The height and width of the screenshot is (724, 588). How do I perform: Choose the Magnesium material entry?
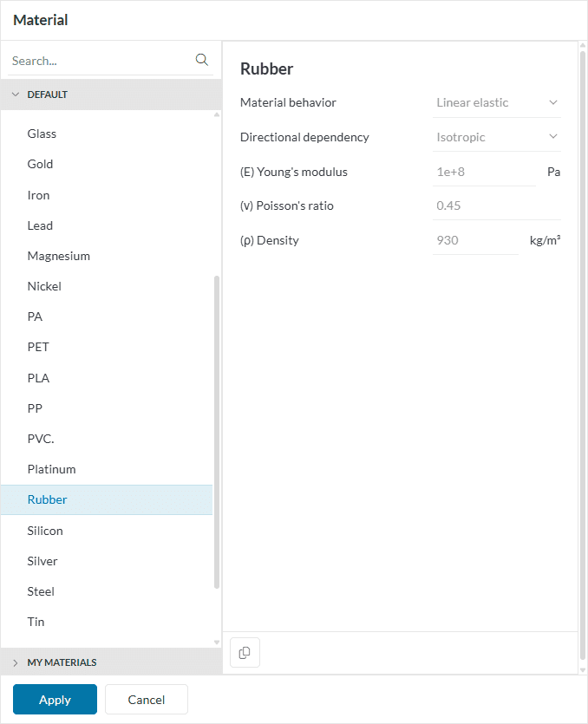coord(58,256)
